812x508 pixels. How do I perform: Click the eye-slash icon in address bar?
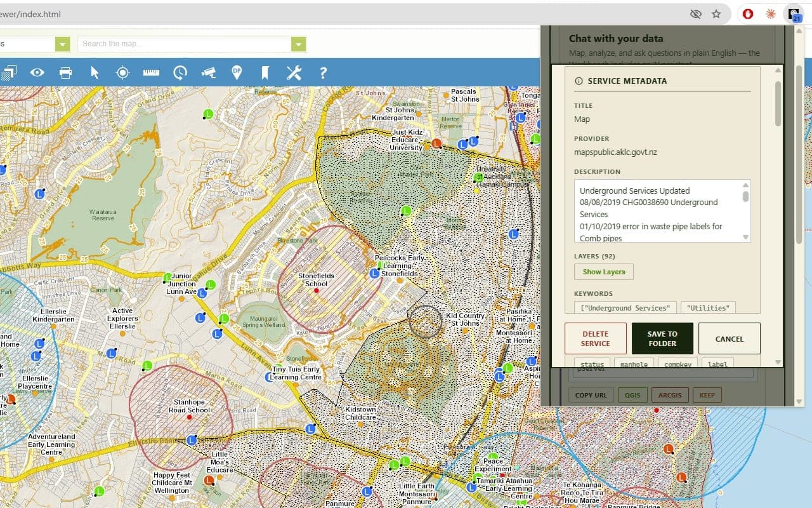point(695,14)
